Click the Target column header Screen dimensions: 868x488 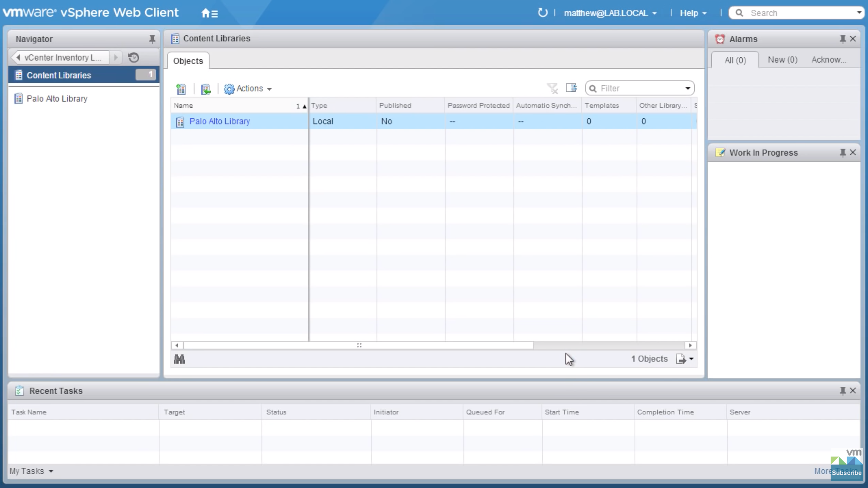tap(210, 412)
